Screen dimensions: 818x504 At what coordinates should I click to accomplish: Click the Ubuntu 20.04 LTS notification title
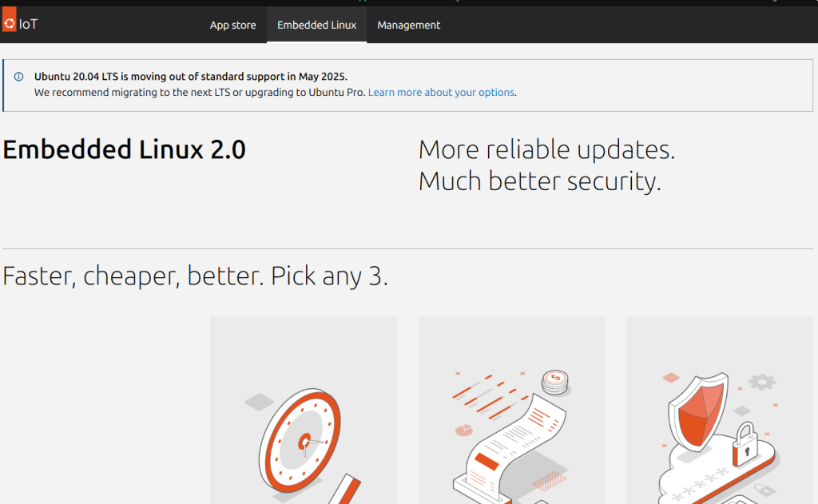tap(190, 77)
